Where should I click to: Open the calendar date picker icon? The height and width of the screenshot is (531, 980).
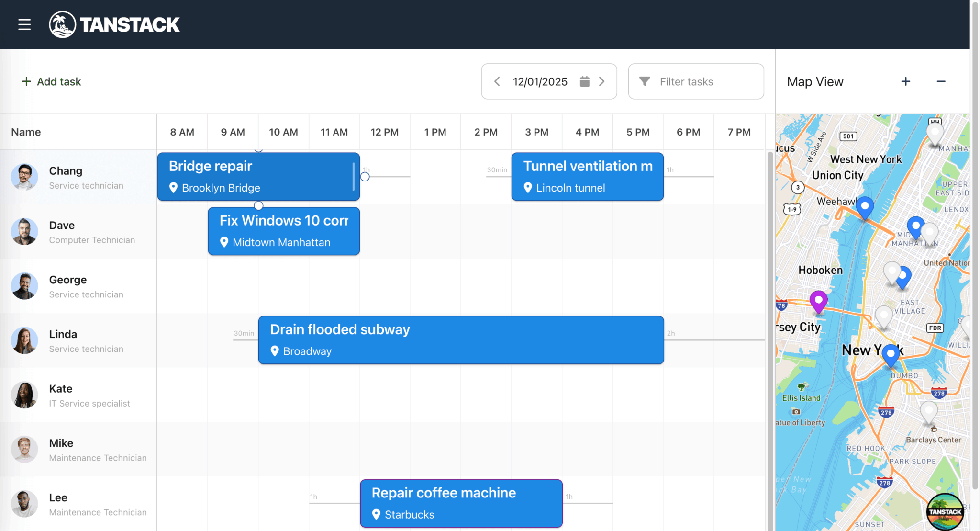(584, 81)
